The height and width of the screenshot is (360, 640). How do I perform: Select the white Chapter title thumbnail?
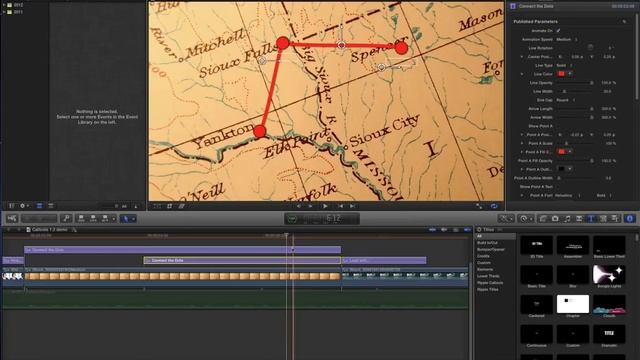click(x=573, y=304)
